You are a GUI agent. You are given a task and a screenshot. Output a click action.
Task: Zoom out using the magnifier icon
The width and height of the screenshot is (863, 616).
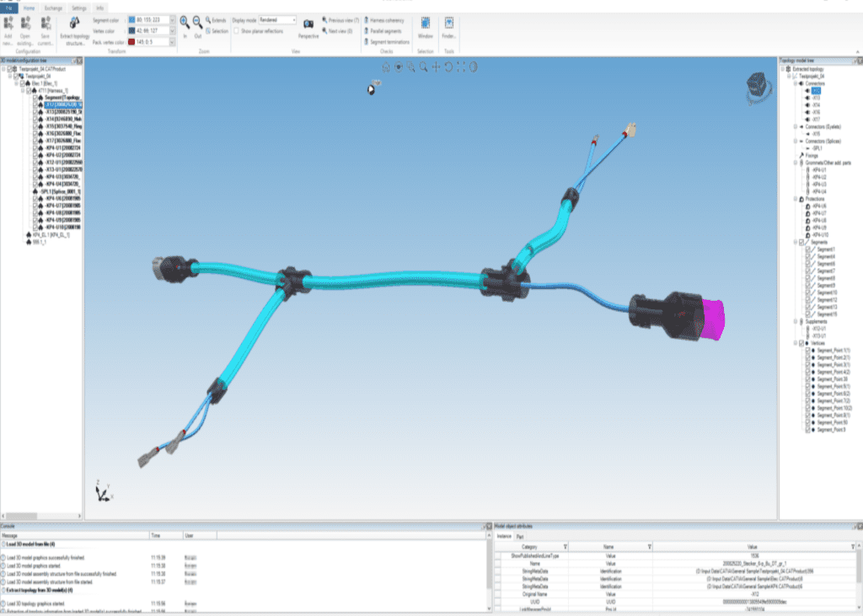(x=196, y=22)
